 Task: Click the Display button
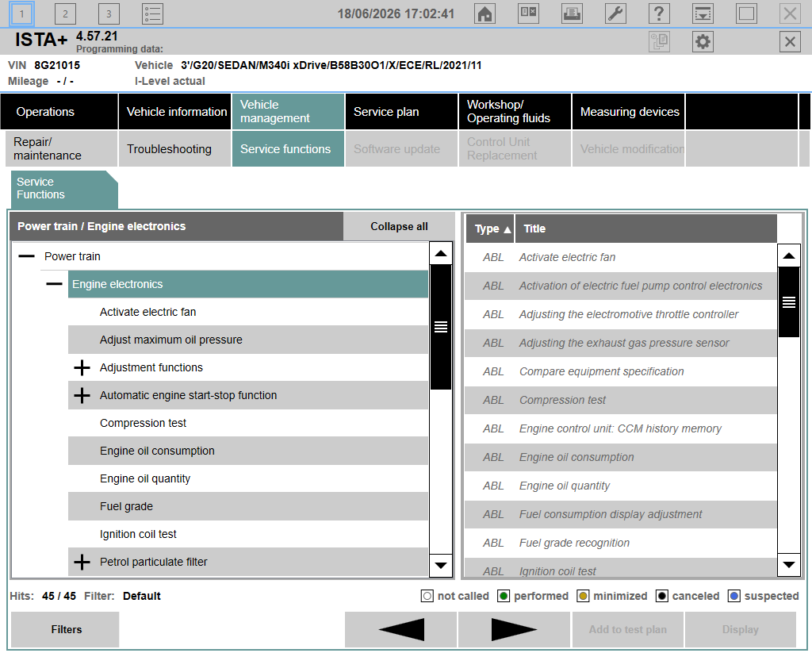741,629
